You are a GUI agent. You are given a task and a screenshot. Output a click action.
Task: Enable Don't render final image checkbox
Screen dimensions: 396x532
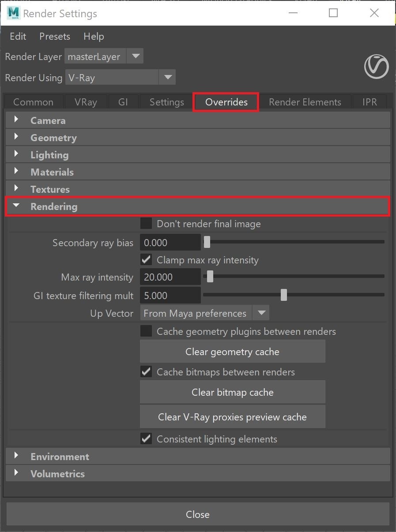146,223
